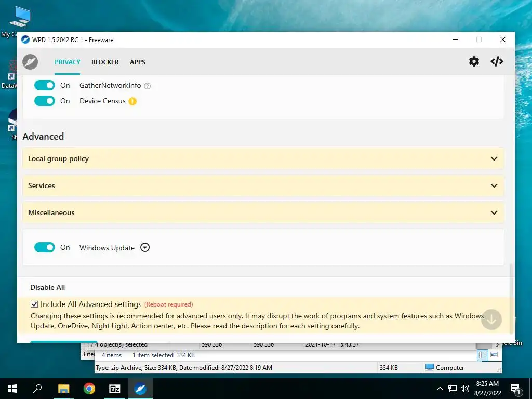Click WPD window vertical scrollbar
Screen dimensions: 532x399
coord(511,299)
